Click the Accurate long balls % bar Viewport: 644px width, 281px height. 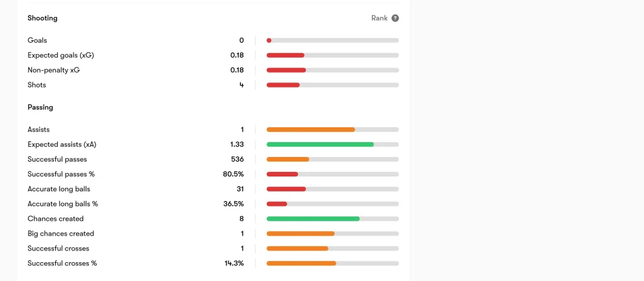point(332,204)
